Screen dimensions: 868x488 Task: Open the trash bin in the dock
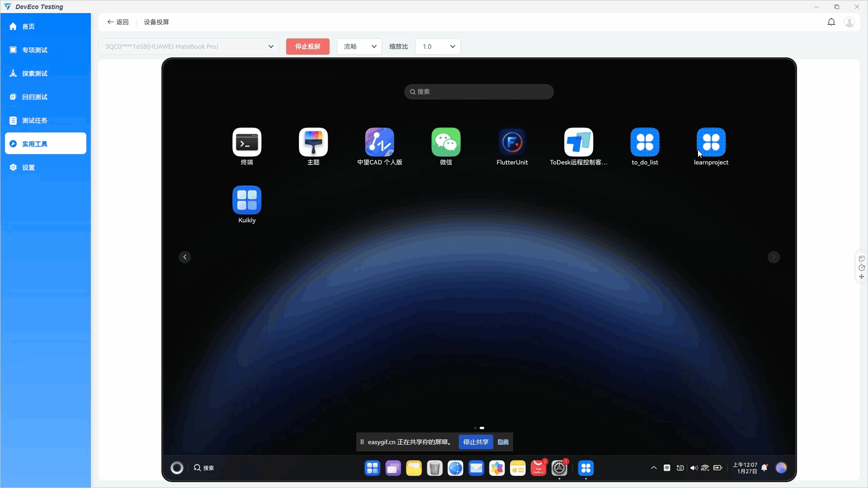(x=434, y=468)
